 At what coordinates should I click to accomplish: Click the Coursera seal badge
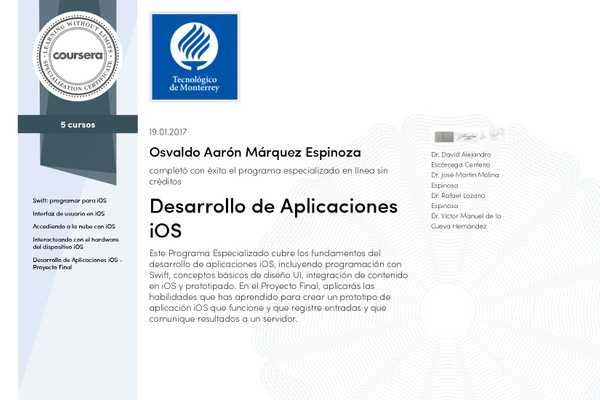78,56
